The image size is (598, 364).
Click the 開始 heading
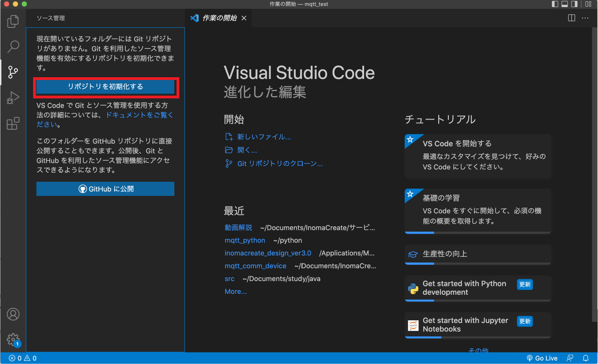click(x=234, y=120)
